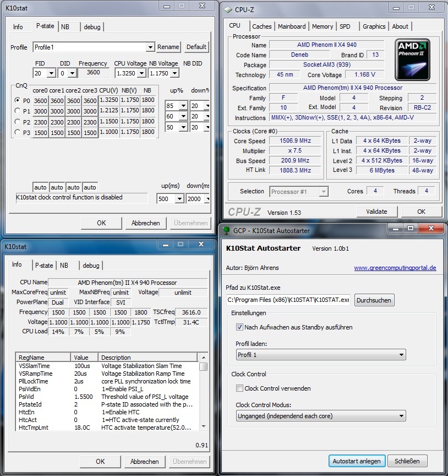
Task: Open the DID dropdown
Action: click(72, 73)
